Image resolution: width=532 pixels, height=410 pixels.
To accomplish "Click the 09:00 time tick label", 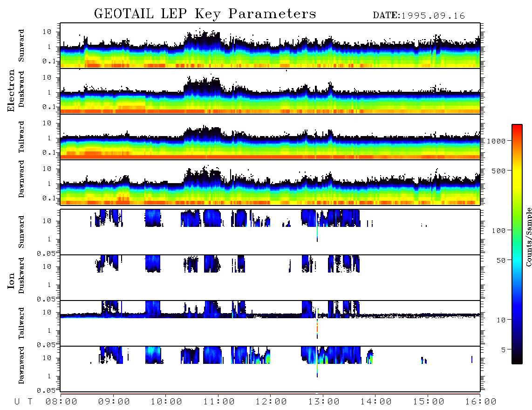I will click(114, 402).
